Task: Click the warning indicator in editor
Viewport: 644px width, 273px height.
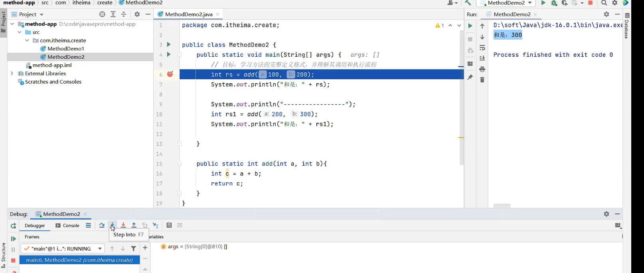Action: [440, 26]
